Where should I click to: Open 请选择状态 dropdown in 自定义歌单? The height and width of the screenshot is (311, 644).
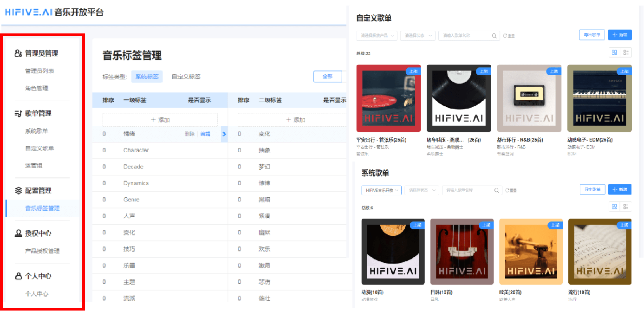(417, 36)
